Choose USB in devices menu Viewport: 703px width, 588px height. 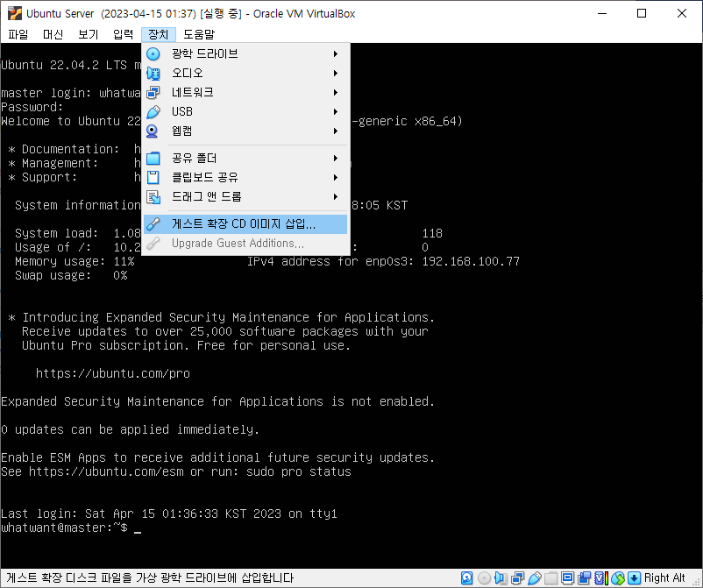[245, 111]
